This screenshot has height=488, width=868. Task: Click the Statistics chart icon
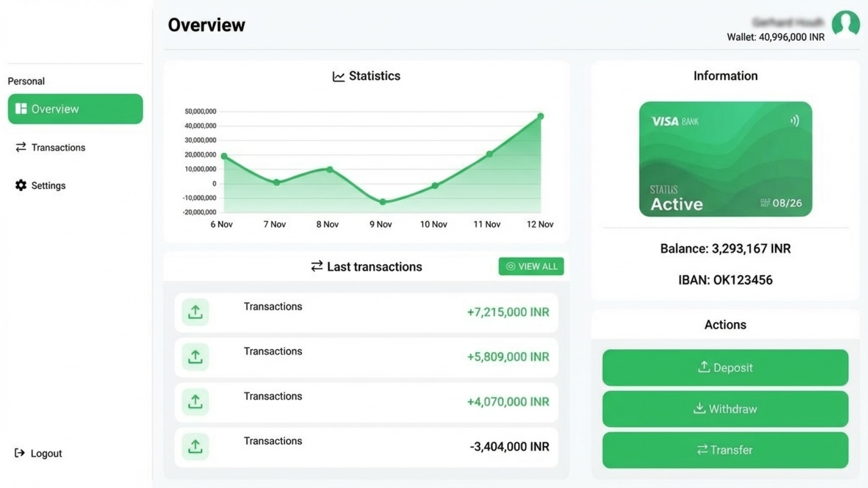[x=338, y=76]
